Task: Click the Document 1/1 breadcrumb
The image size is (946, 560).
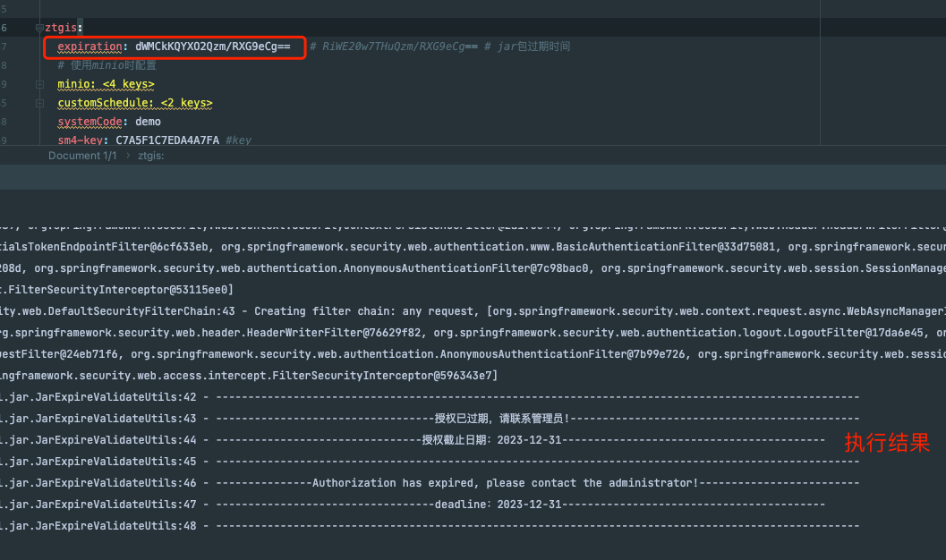Action: pos(82,156)
